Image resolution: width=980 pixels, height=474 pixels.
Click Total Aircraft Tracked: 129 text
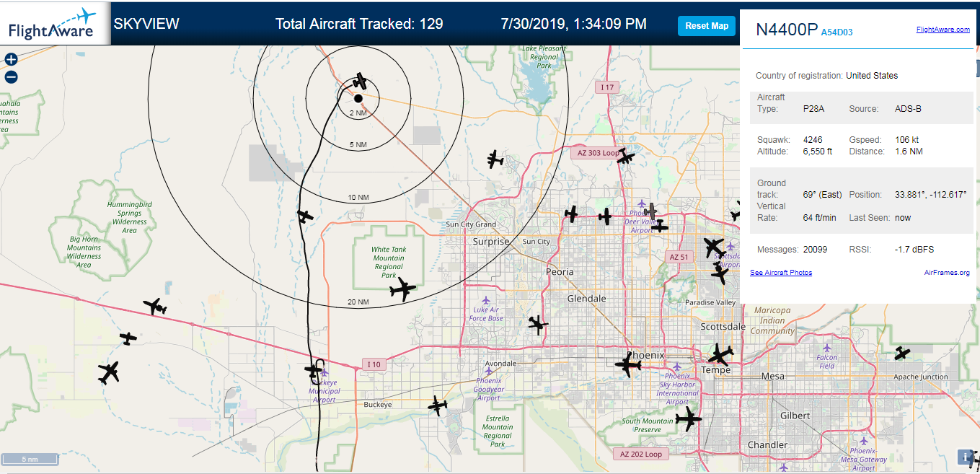(x=359, y=24)
